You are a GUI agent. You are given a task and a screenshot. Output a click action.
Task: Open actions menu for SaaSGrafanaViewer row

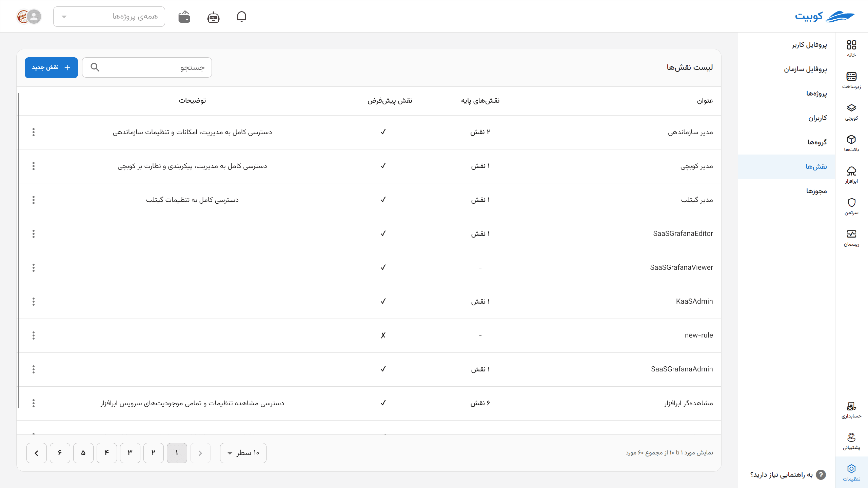(x=34, y=268)
